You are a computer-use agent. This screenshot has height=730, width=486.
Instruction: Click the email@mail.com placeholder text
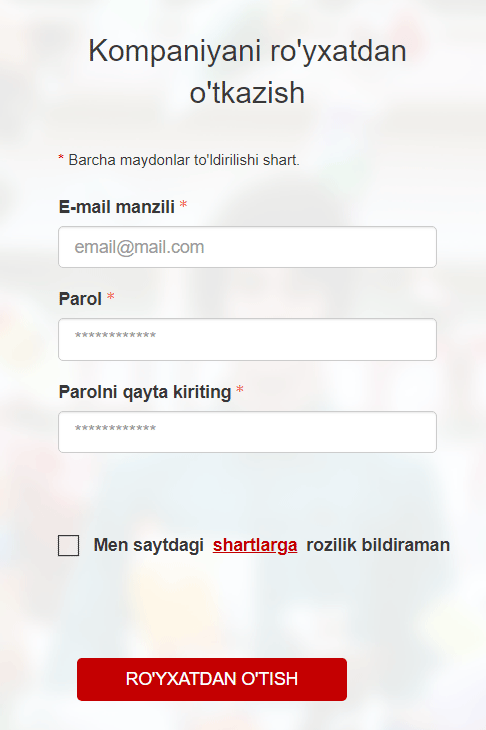139,247
